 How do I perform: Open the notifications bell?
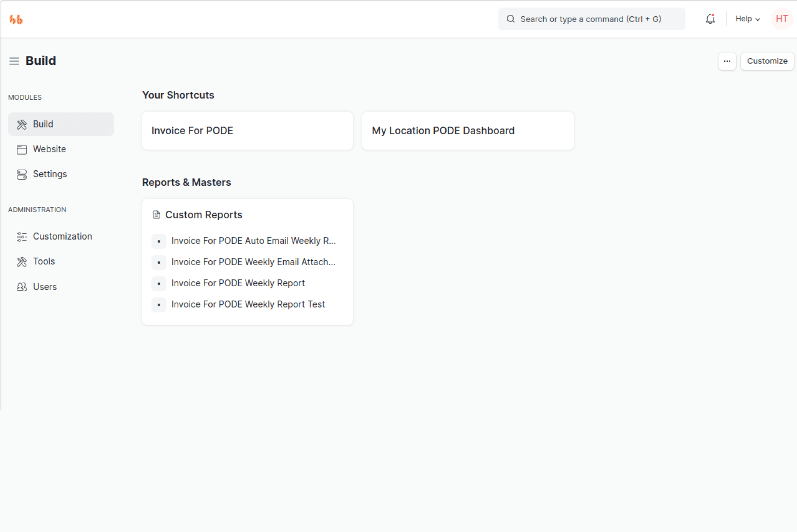[x=710, y=19]
